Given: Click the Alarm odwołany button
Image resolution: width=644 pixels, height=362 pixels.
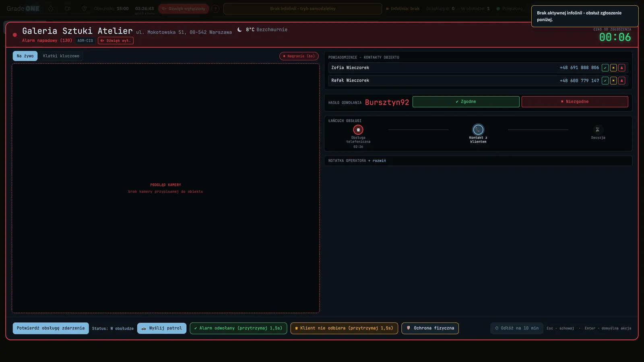Looking at the screenshot, I should coord(238,328).
